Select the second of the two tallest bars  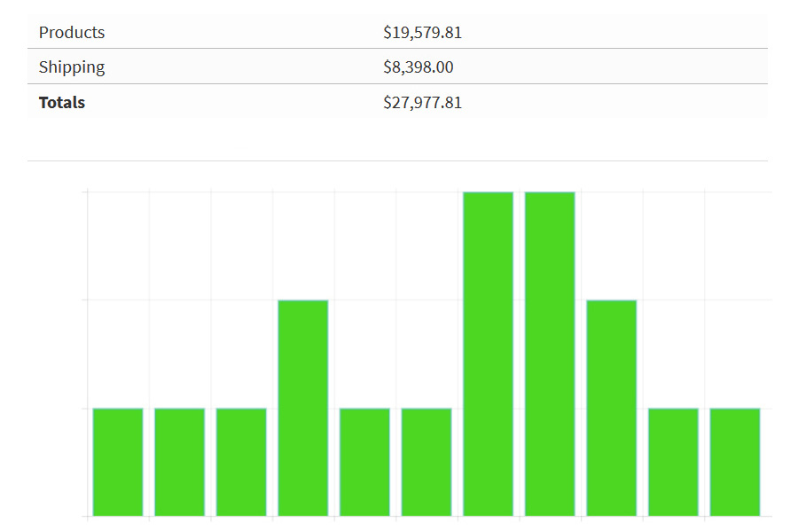click(550, 354)
